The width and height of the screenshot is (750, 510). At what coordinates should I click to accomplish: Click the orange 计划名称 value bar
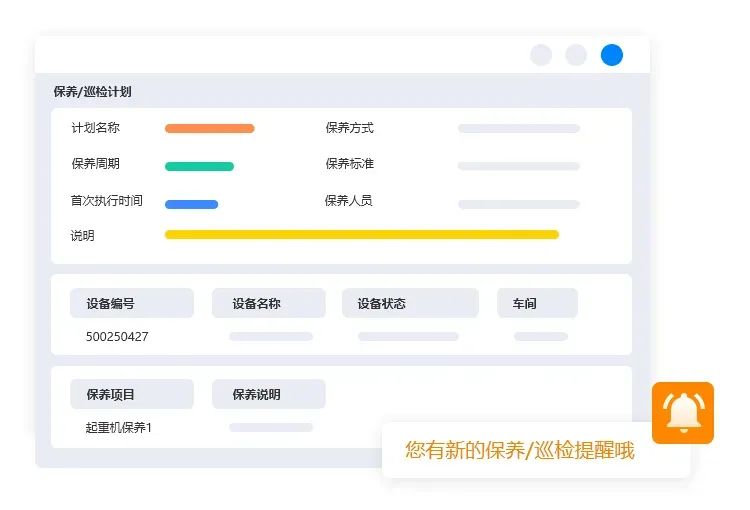pyautogui.click(x=210, y=128)
